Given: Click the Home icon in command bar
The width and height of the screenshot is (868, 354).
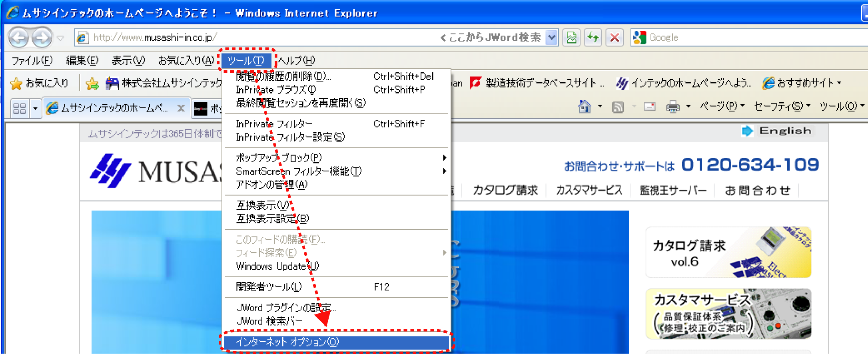Looking at the screenshot, I should pos(585,106).
